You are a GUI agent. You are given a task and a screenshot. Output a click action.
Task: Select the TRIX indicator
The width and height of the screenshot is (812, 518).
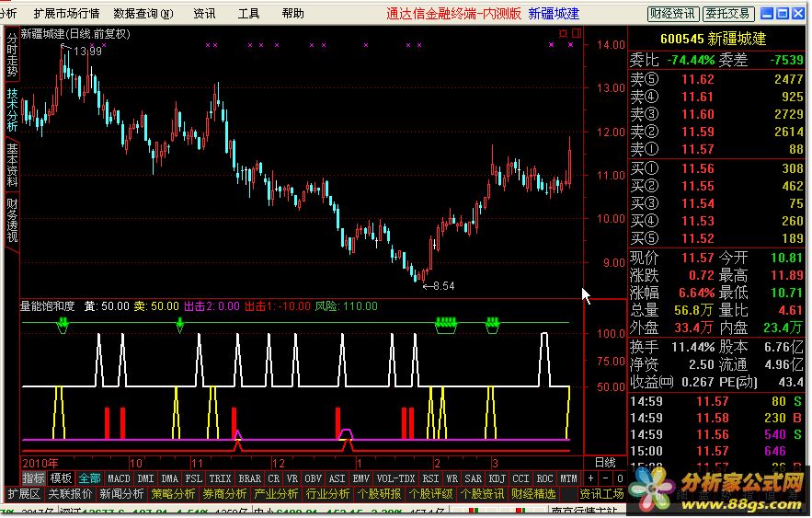tap(220, 478)
